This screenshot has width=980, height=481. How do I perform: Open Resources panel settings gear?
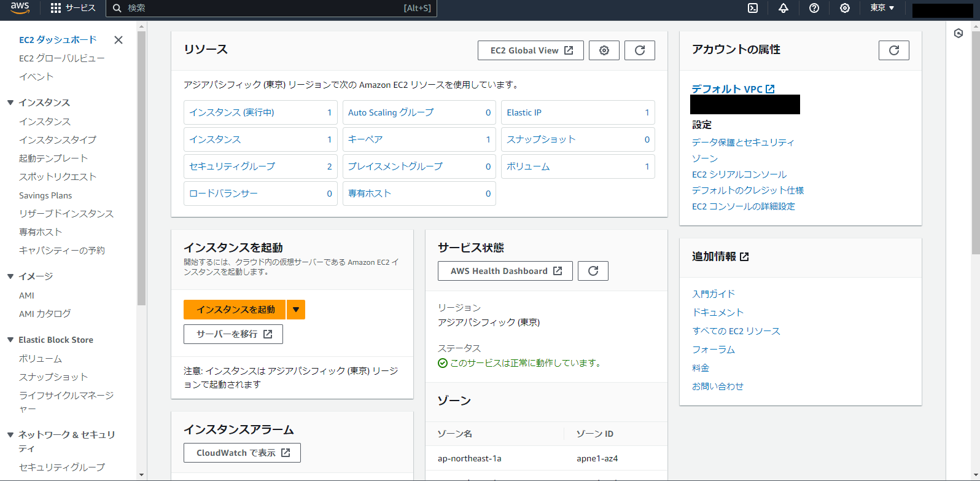[604, 50]
